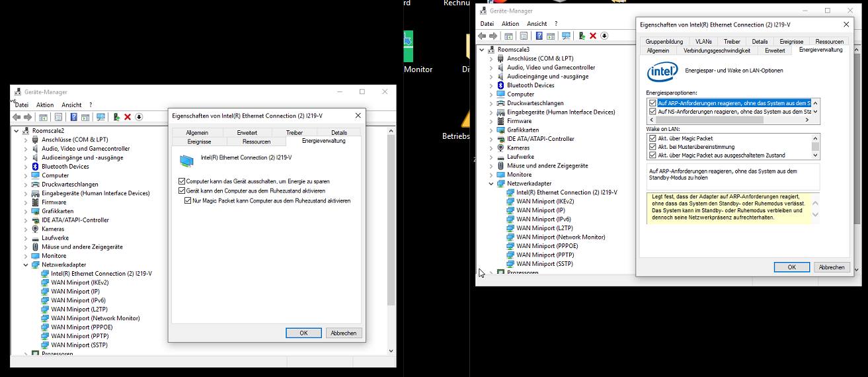Click the download arrow icon in Roomscale3 toolbar
This screenshot has height=377, width=868.
tap(604, 36)
